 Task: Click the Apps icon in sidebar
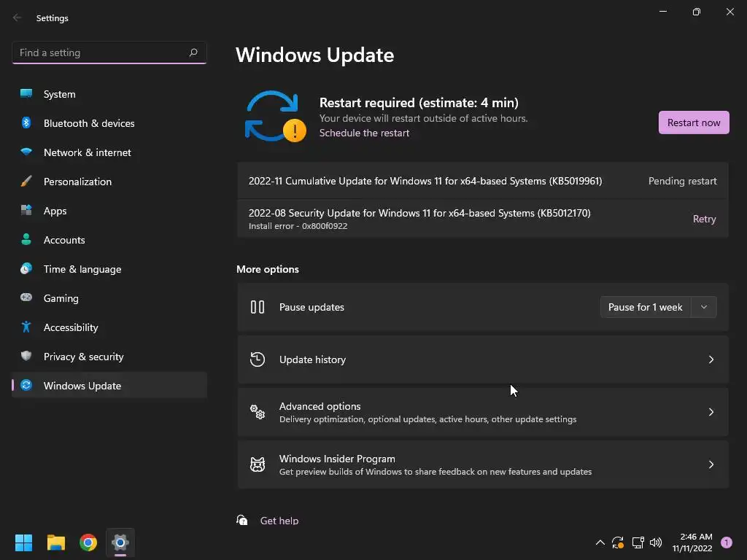tap(26, 210)
